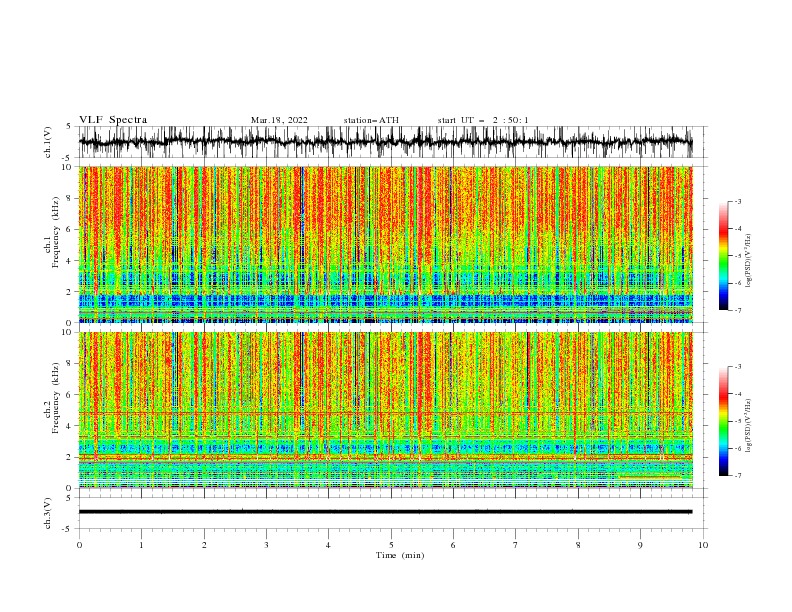The image size is (792, 612).
Task: Click the "3" tick on the Time axis
Action: pyautogui.click(x=266, y=545)
